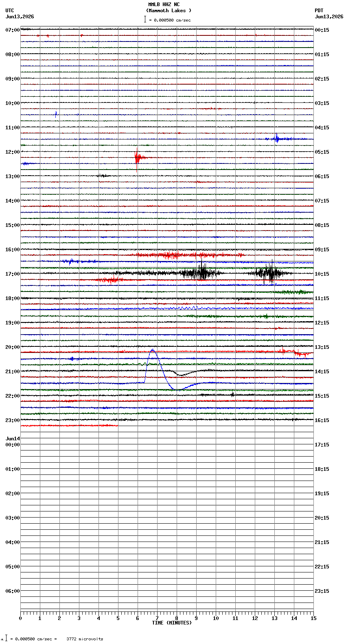Click the 3772 microvolts footer value
Screen dimensions: 346x644
pos(85,639)
